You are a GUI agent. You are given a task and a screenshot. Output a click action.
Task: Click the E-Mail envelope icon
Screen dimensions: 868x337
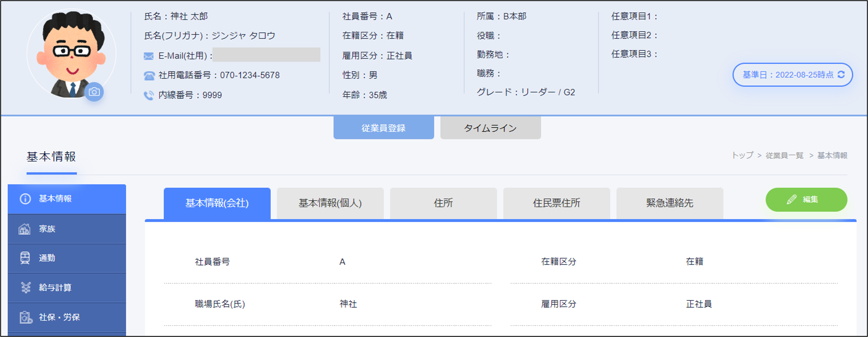[149, 56]
